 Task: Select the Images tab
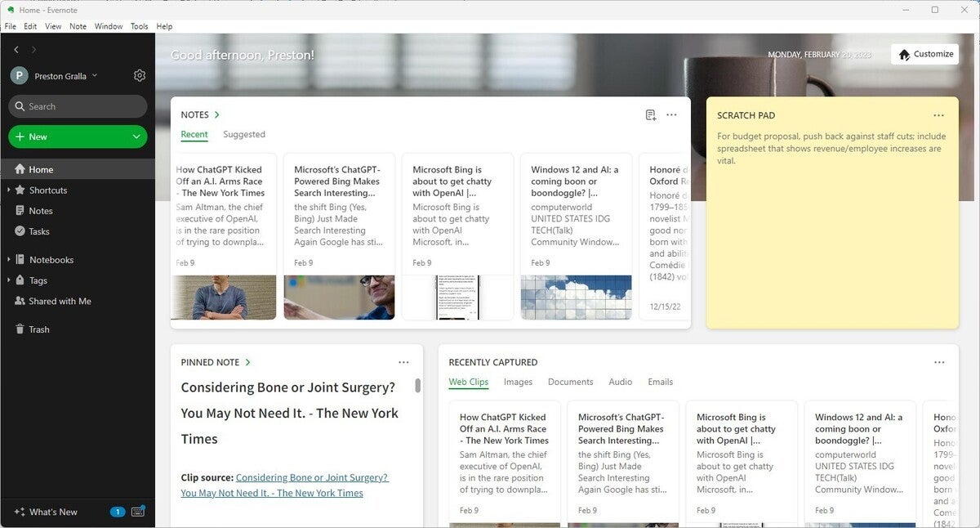518,382
